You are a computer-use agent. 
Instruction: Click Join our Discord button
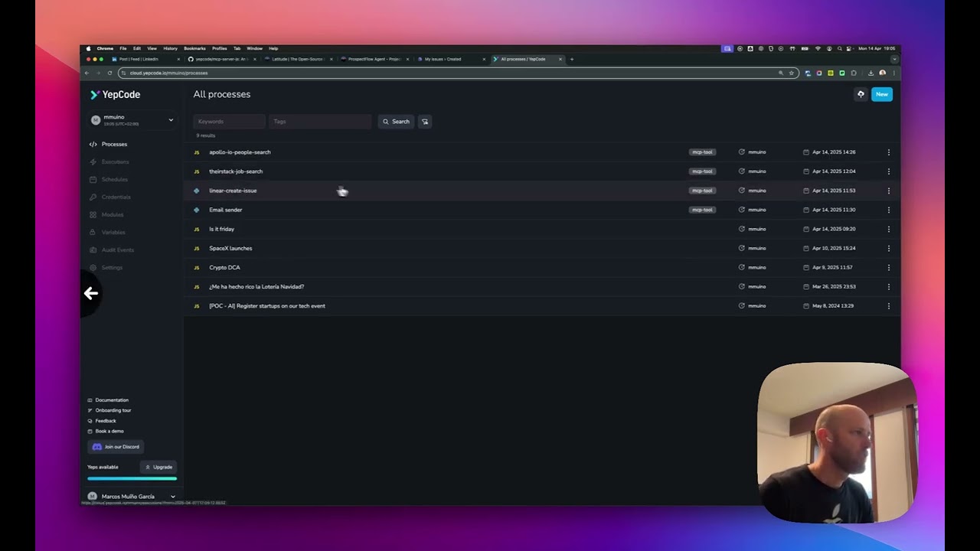point(116,447)
